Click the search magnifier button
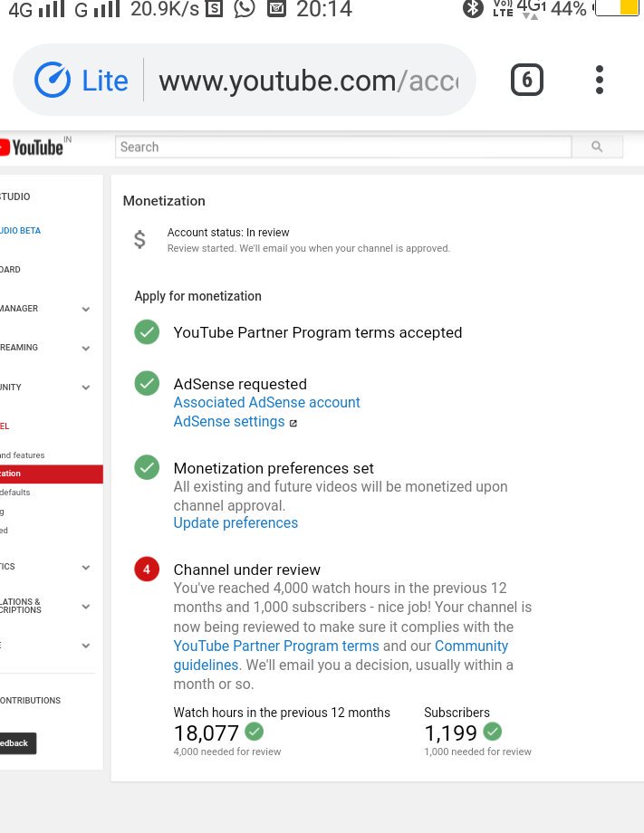 tap(597, 147)
